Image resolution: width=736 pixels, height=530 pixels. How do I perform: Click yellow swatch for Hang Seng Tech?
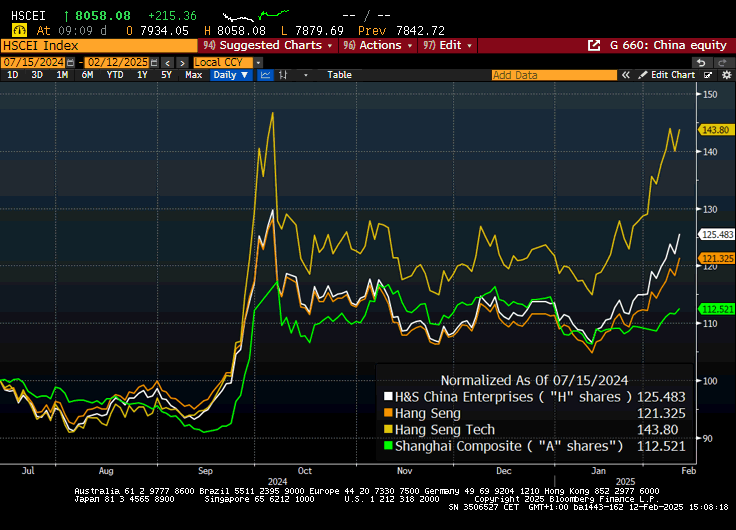pyautogui.click(x=388, y=429)
